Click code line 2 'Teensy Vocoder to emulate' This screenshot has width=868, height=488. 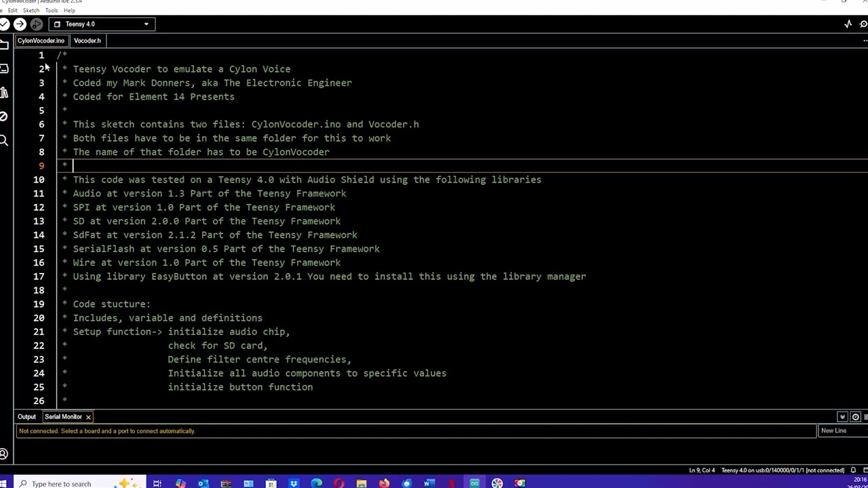pos(182,69)
